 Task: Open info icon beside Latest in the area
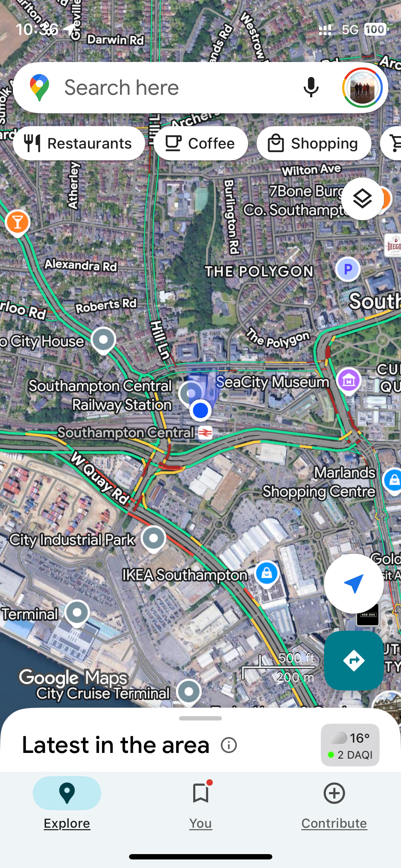(x=228, y=745)
